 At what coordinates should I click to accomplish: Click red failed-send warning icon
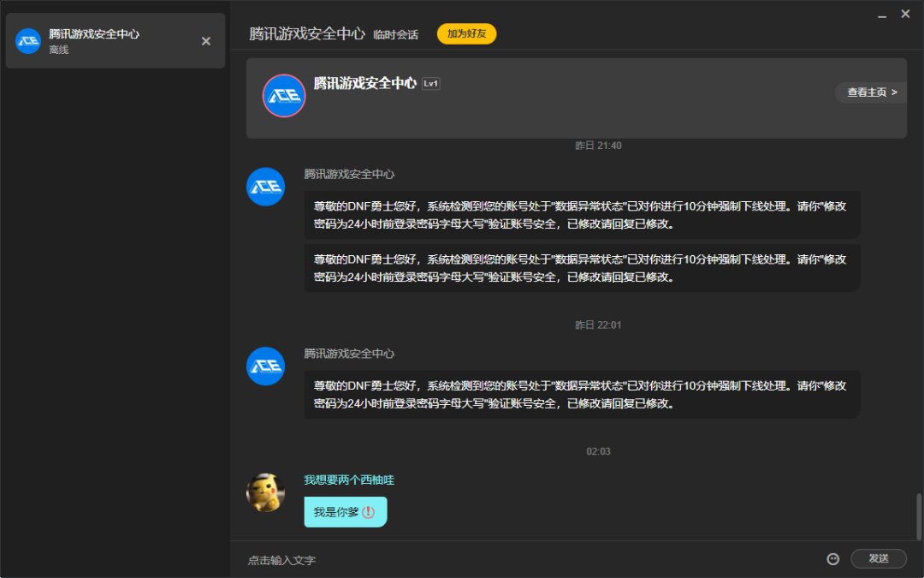(368, 512)
